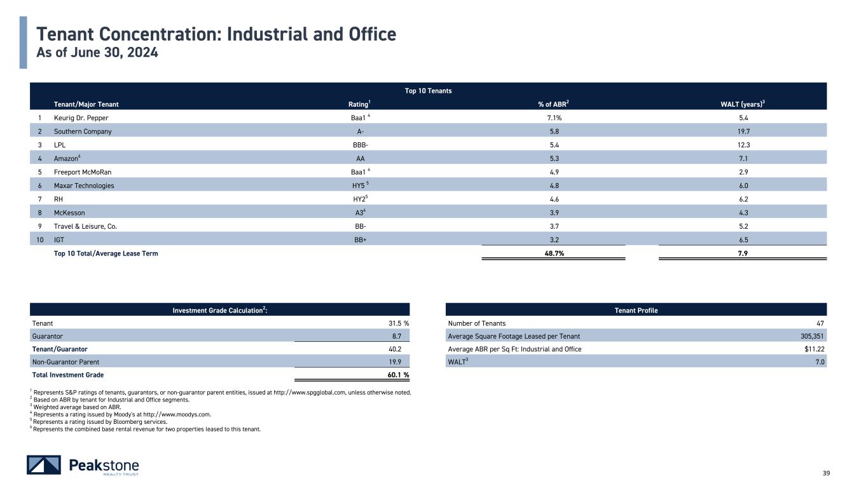Click the Investment Grade Calculation header

tap(219, 310)
